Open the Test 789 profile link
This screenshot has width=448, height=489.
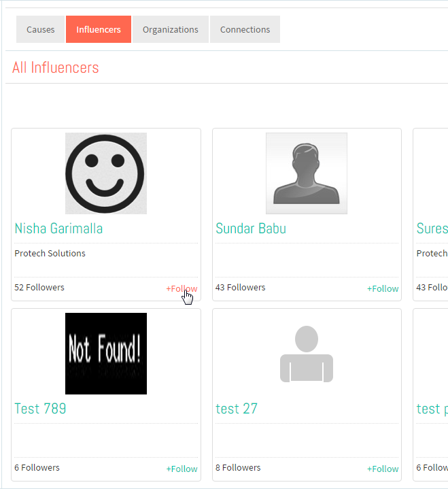[x=40, y=409]
